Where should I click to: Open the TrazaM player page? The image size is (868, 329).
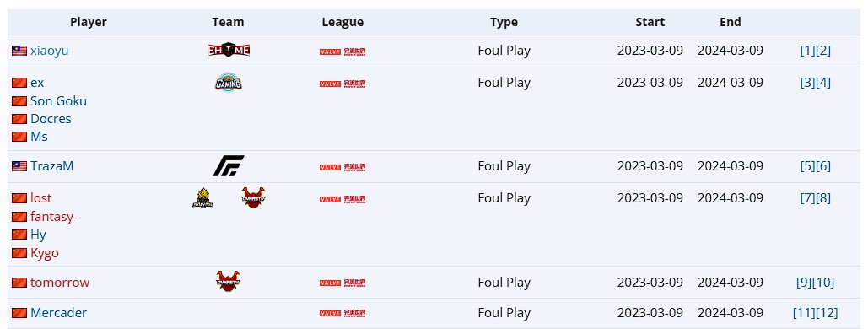51,165
